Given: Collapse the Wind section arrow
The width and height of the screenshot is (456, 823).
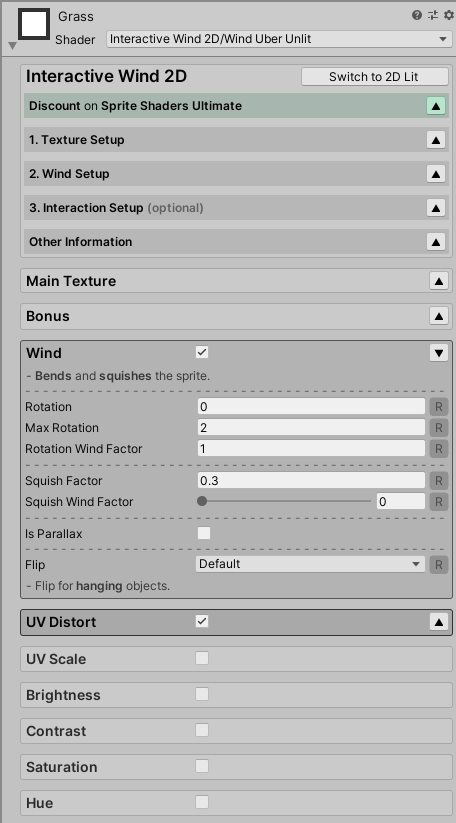Looking at the screenshot, I should click(439, 353).
